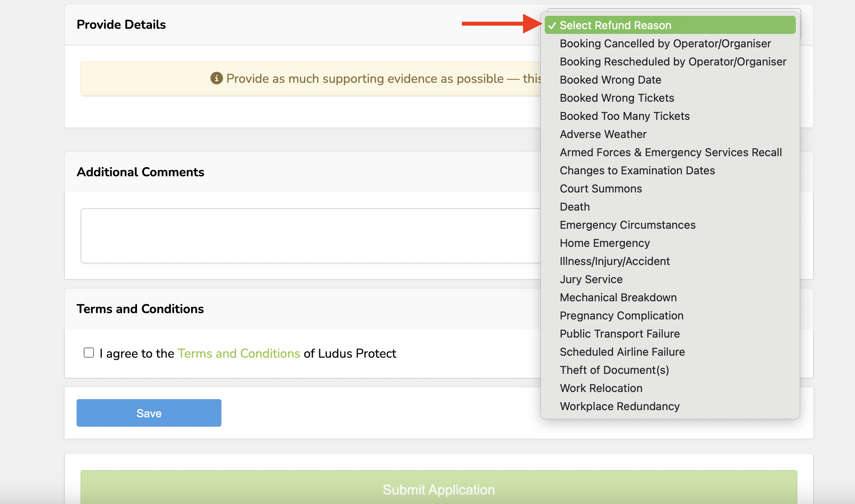Tick the agree to Terms checkbox
The height and width of the screenshot is (504, 855).
point(89,353)
